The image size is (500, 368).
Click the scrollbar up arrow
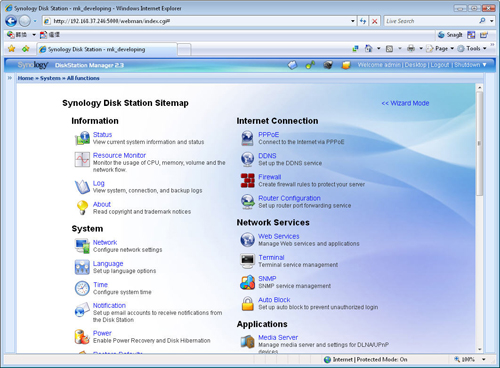click(x=480, y=88)
